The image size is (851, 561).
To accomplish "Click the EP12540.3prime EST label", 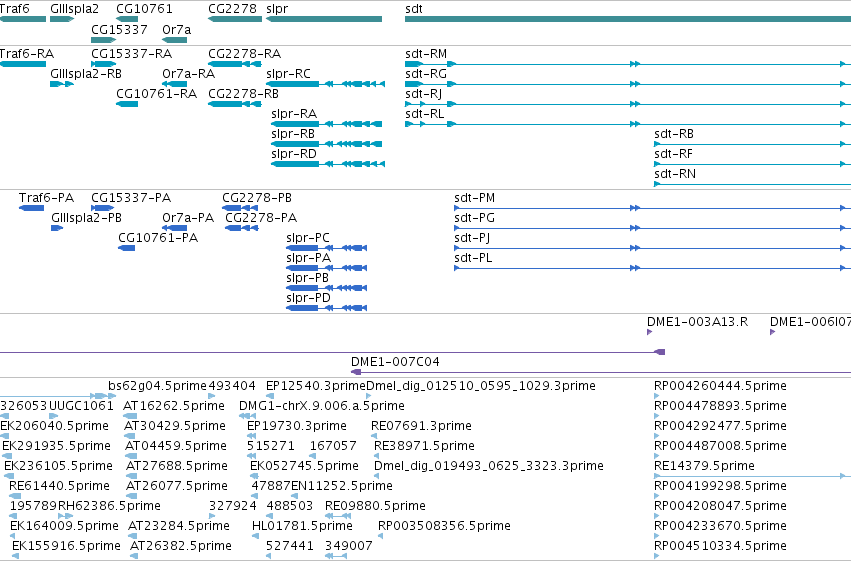I will click(316, 386).
